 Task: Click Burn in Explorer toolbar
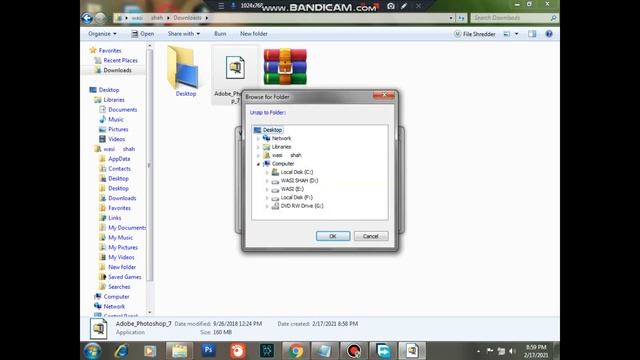220,33
